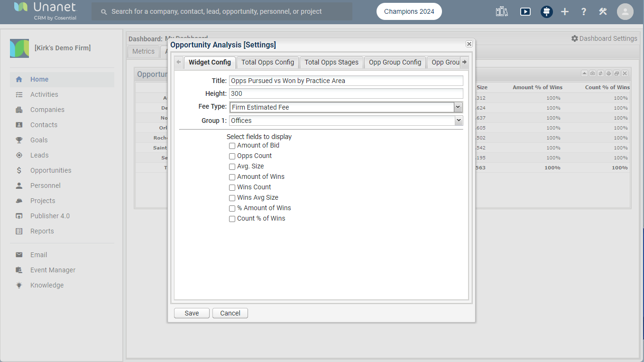Check the Opps Count field option
The width and height of the screenshot is (644, 362).
(x=232, y=156)
